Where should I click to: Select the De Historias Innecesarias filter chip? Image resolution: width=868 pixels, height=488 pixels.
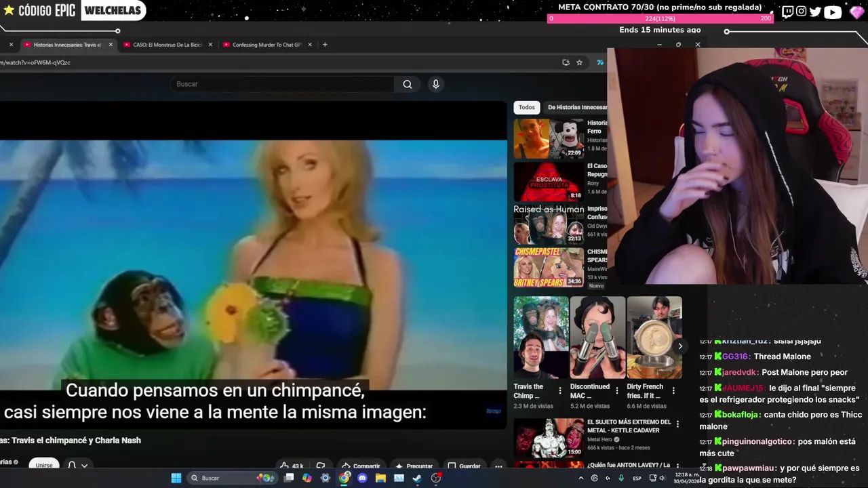pyautogui.click(x=576, y=107)
